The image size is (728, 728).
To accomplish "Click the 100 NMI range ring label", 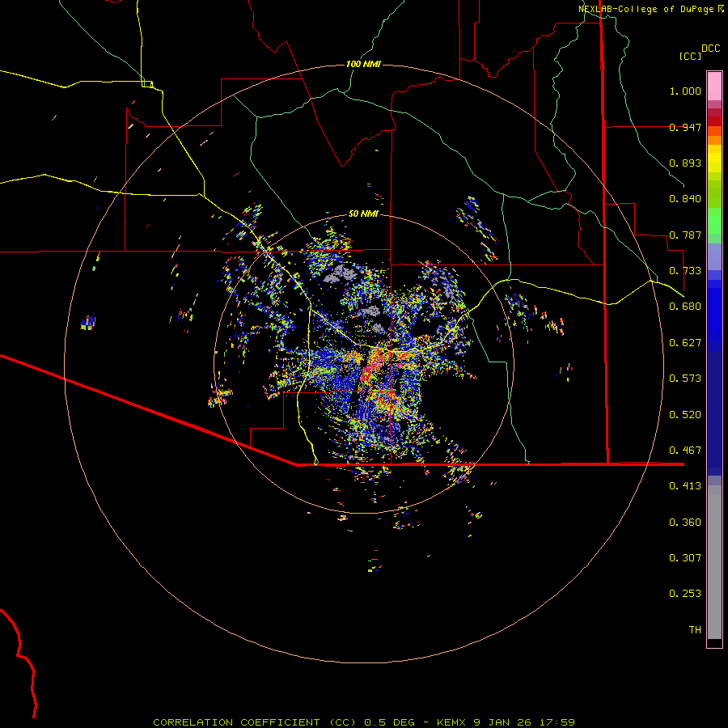I will pos(363,64).
